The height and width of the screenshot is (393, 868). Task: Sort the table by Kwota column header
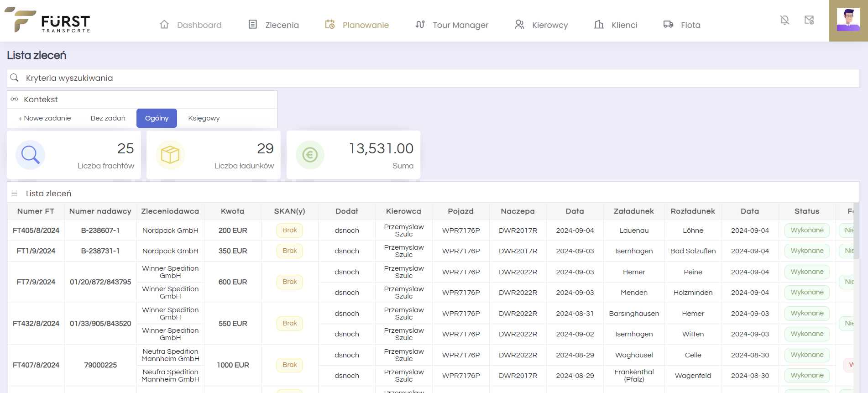pyautogui.click(x=232, y=211)
